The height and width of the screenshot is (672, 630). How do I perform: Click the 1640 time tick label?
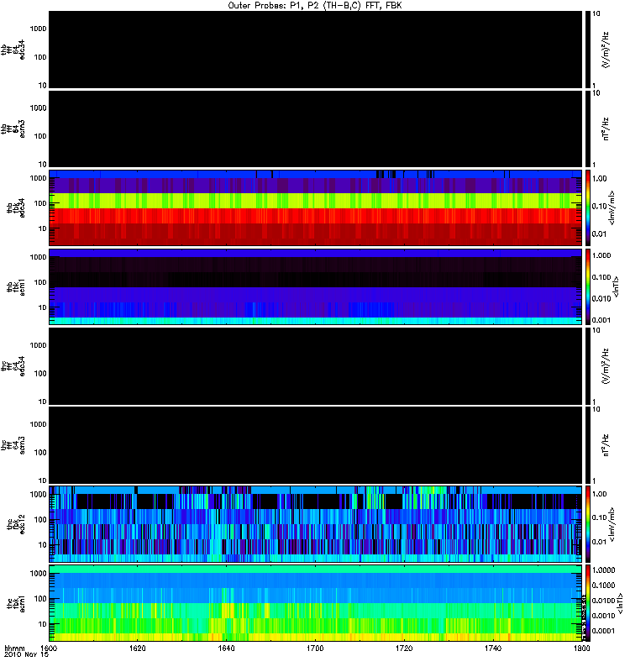click(x=226, y=648)
